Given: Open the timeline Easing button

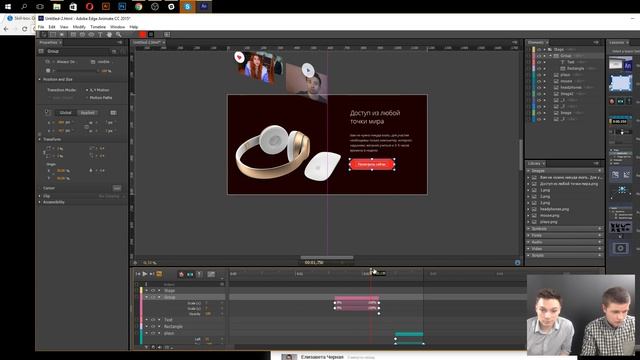Looking at the screenshot, I should pyautogui.click(x=211, y=274).
